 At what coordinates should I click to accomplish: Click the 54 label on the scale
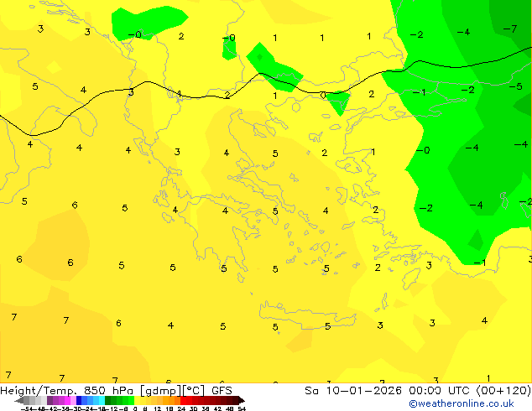click(242, 408)
